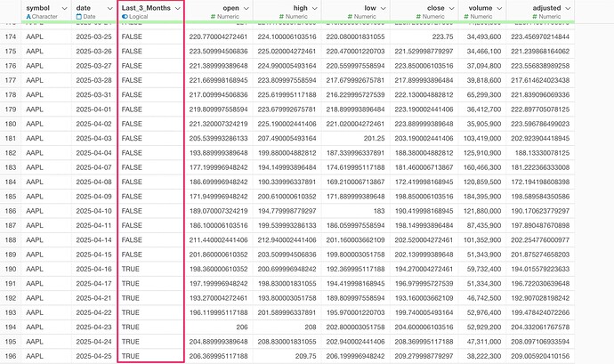Select adjusted value 188.13330078125
Screen dimensions: 614x364
click(542, 153)
